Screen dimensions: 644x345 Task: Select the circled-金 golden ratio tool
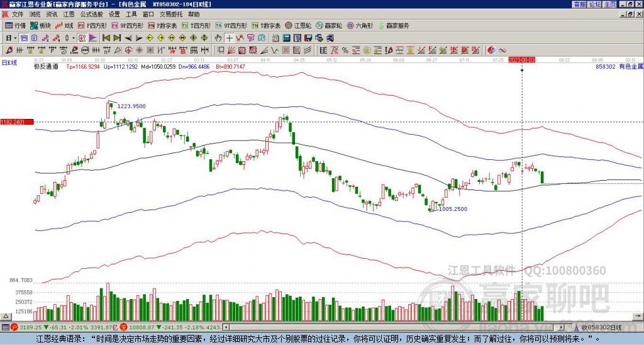(367, 50)
